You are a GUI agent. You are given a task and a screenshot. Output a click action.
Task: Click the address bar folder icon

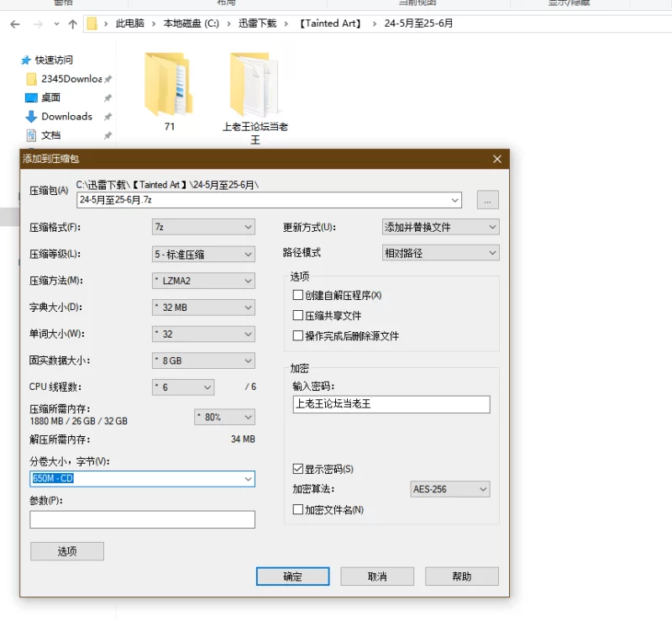point(92,24)
